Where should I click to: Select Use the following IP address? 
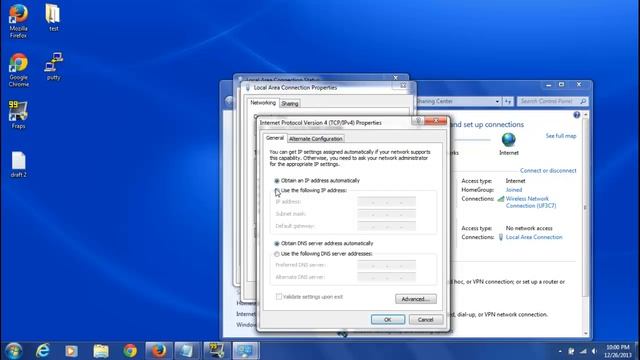pyautogui.click(x=310, y=191)
